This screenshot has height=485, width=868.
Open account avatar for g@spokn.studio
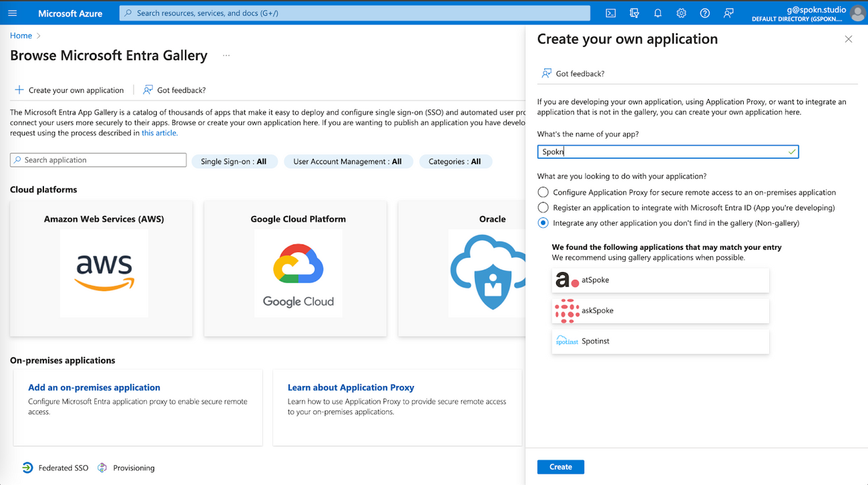coord(858,13)
